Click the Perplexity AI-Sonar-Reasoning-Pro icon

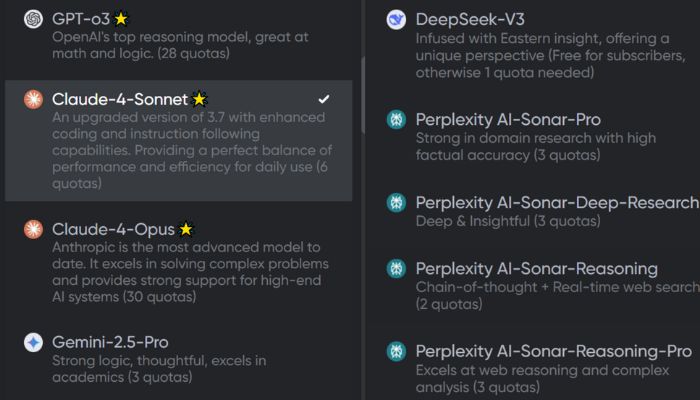point(396,351)
